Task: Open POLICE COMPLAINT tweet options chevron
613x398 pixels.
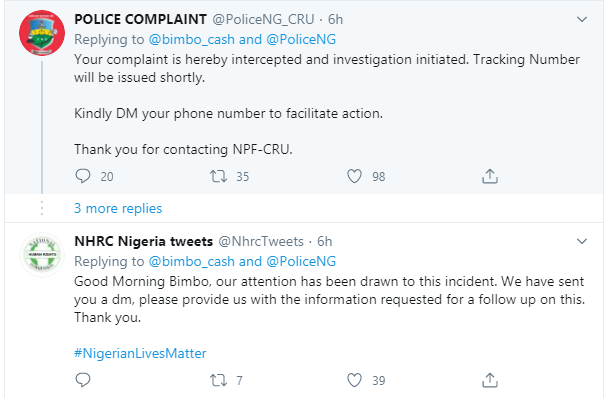Action: [582, 19]
